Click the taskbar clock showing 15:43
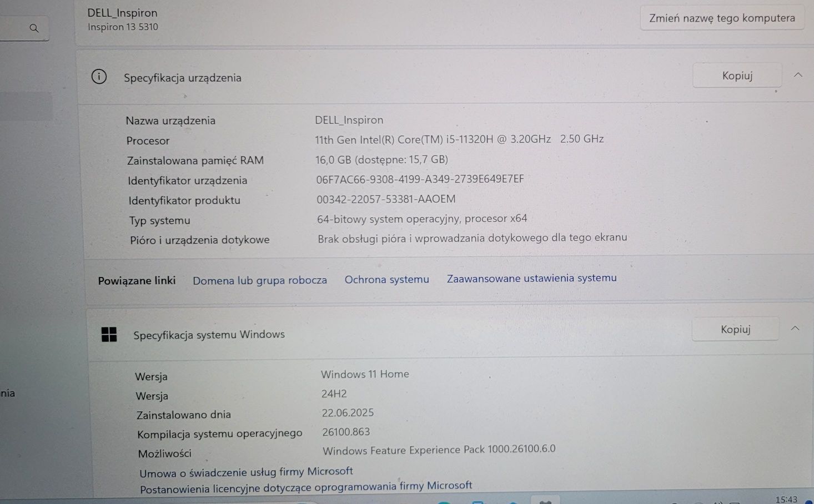The height and width of the screenshot is (504, 814). point(786,499)
